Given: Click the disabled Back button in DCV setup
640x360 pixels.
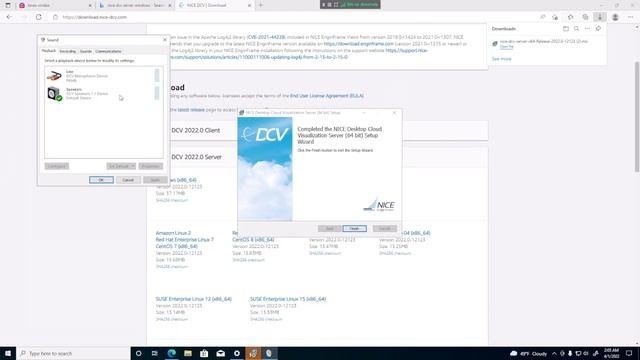Looking at the screenshot, I should (329, 229).
